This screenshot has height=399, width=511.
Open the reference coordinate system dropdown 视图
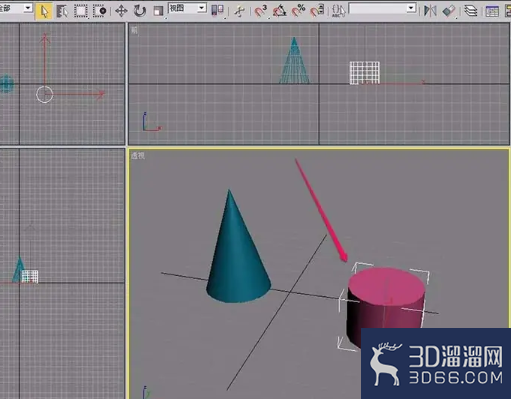pyautogui.click(x=187, y=8)
